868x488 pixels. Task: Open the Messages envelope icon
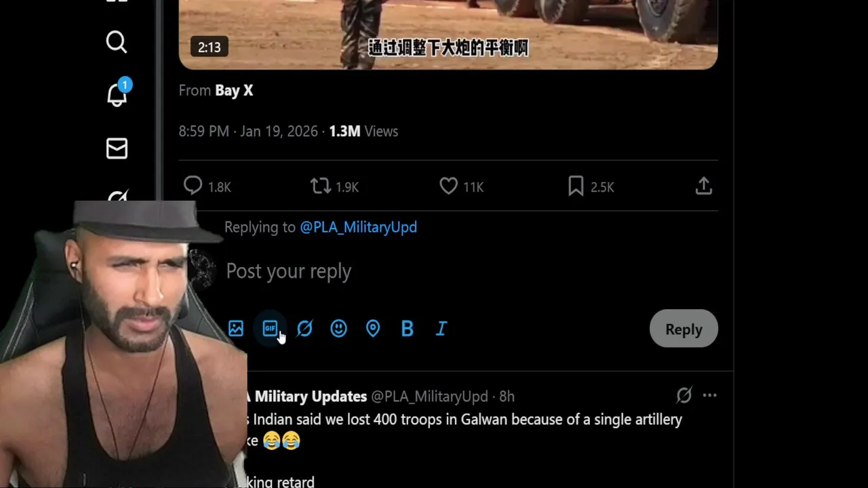[117, 148]
